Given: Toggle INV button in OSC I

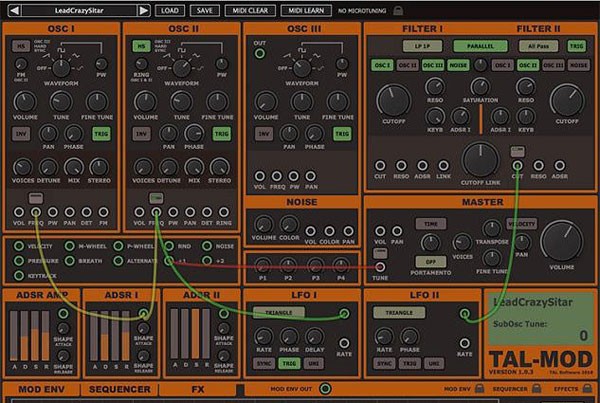Looking at the screenshot, I should [x=21, y=134].
